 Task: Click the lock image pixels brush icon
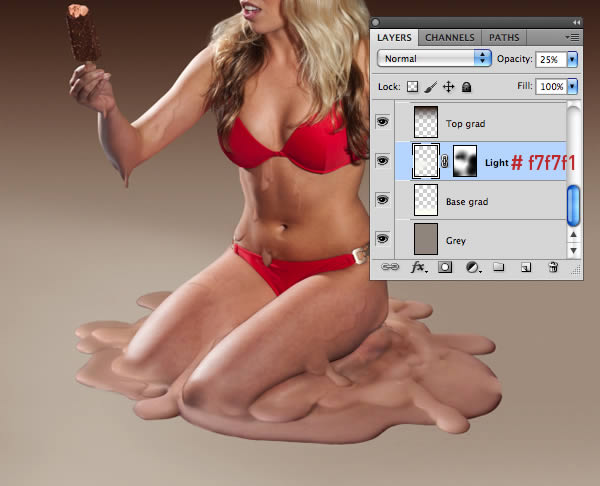(x=430, y=87)
